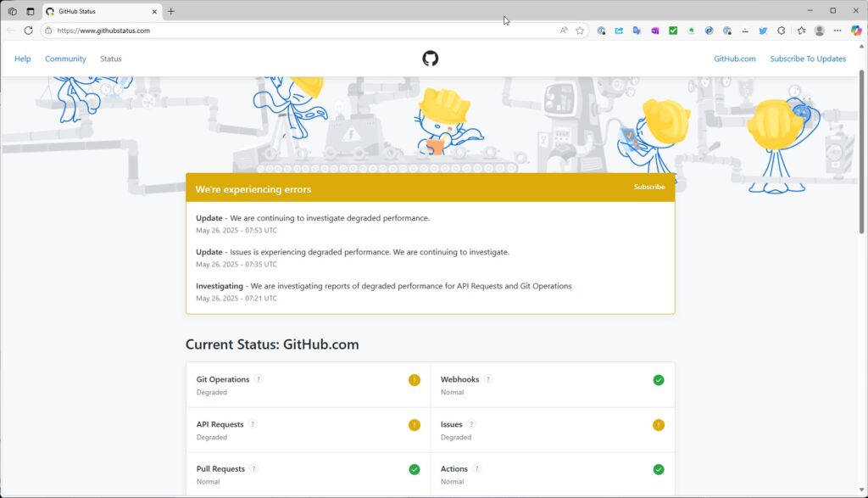Show Webhooks help question mark
Viewport: 868px width, 498px height.
pyautogui.click(x=488, y=379)
